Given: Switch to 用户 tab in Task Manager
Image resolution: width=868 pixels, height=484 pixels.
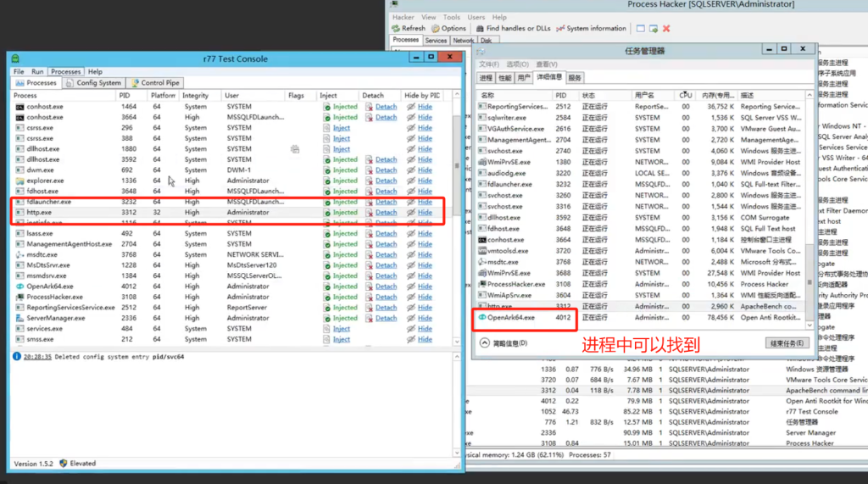Looking at the screenshot, I should point(523,78).
